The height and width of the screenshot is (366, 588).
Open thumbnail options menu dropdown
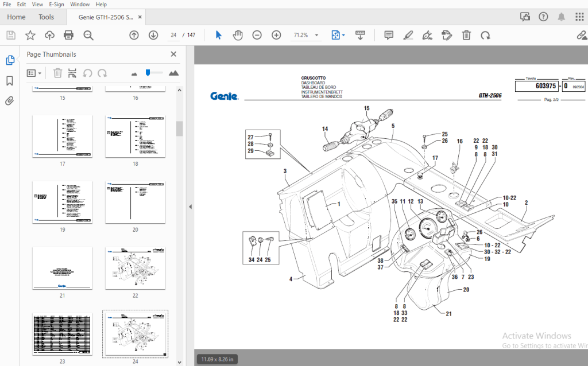34,73
